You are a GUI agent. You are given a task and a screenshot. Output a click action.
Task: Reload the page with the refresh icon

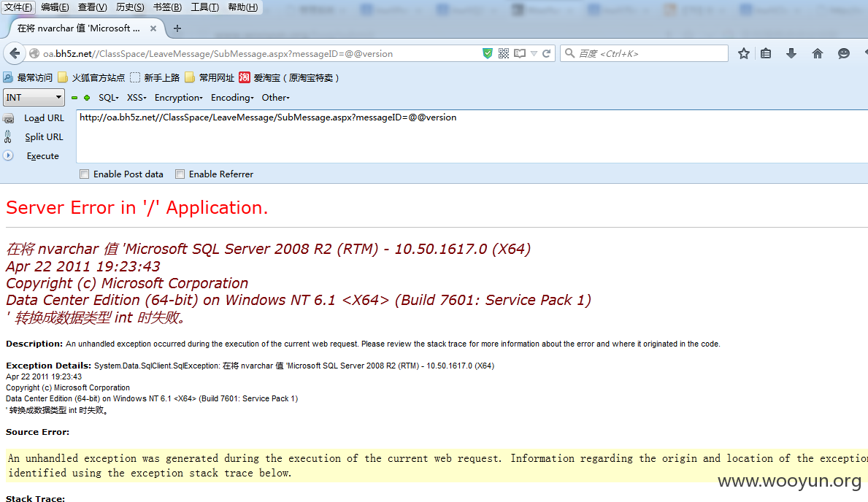click(546, 53)
